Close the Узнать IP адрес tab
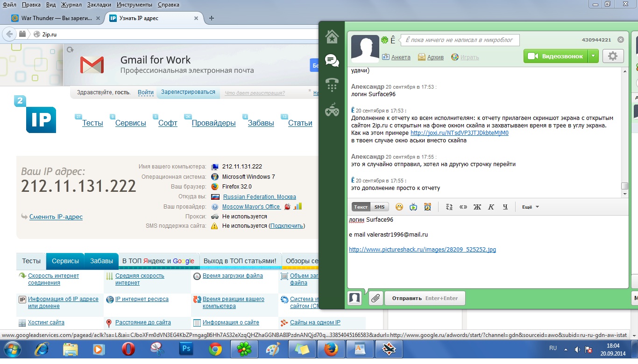This screenshot has width=638, height=364. click(196, 18)
